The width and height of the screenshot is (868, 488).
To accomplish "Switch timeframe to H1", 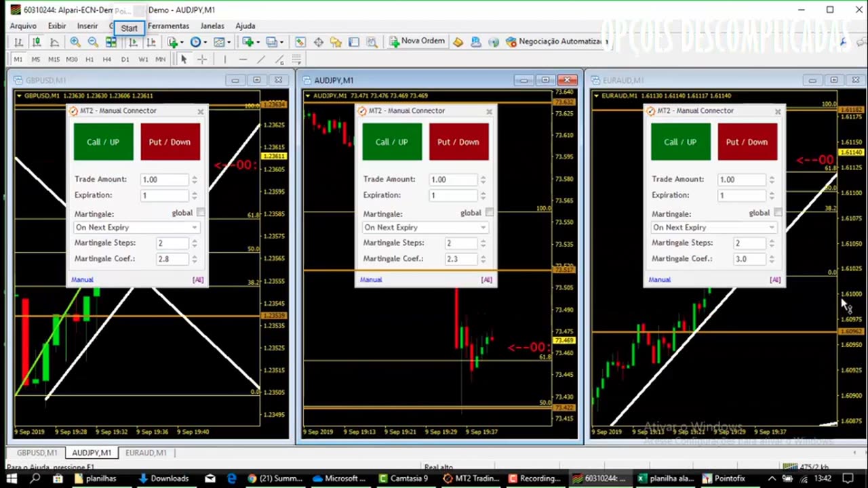I will coord(90,60).
